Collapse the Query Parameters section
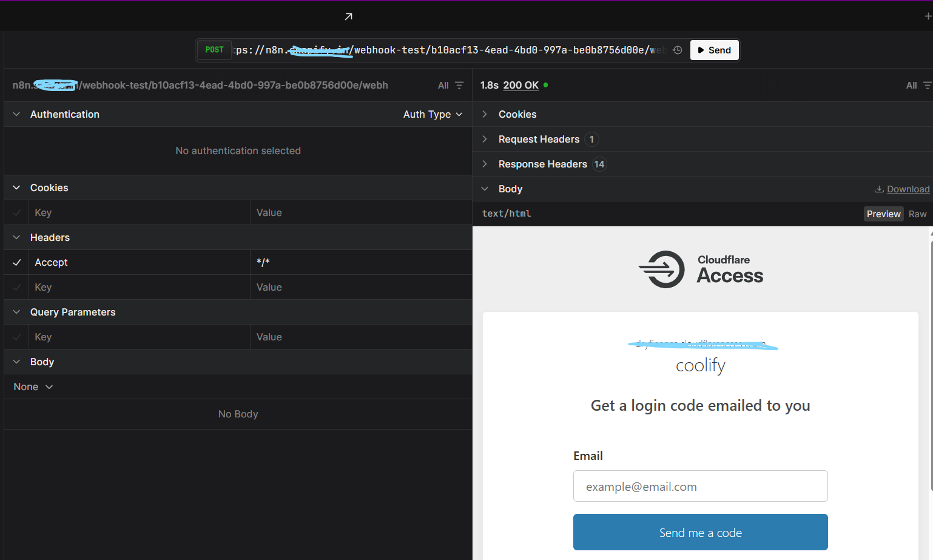This screenshot has width=933, height=560. coord(16,312)
